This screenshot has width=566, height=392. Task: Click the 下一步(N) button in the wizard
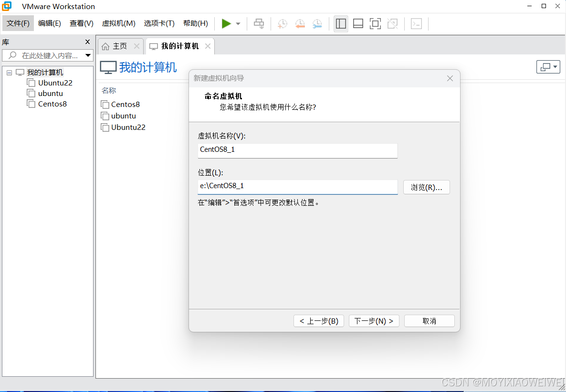coord(374,320)
